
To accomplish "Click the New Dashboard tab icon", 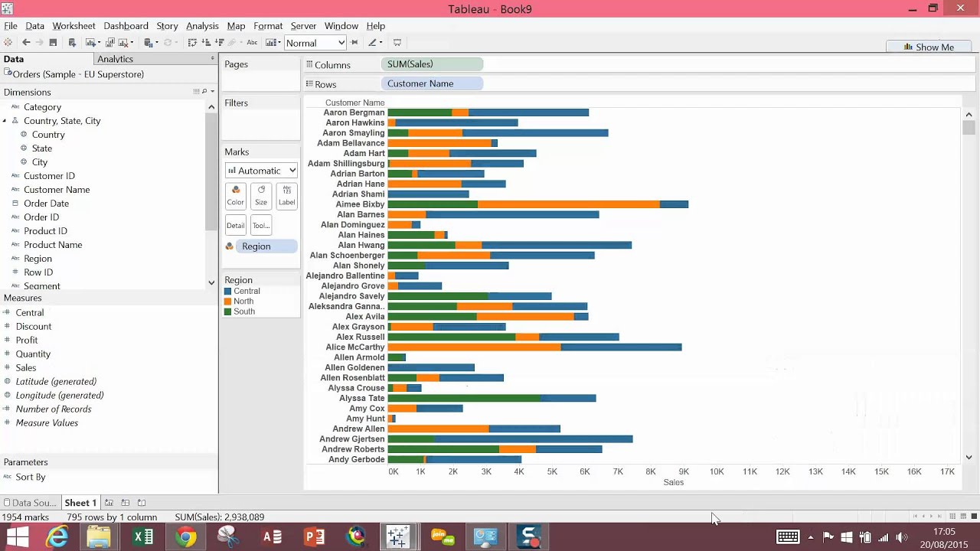I will 125,503.
